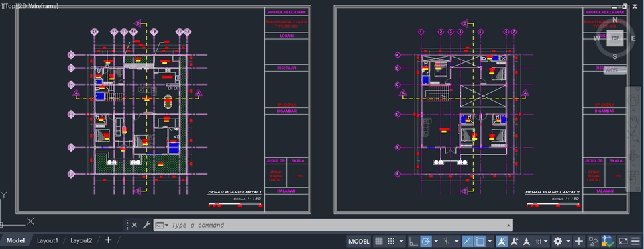Image resolution: width=644 pixels, height=249 pixels.
Task: Toggle polar tracking in status bar
Action: point(425,241)
